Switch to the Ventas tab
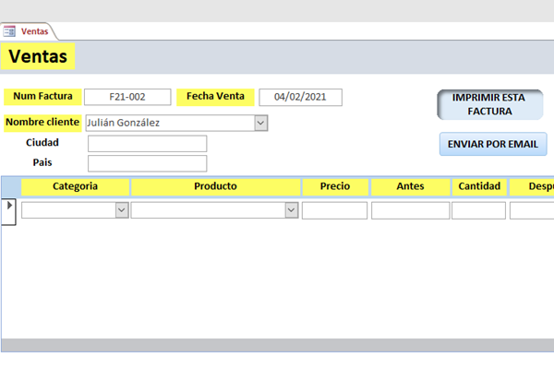This screenshot has height=392, width=554. click(x=34, y=30)
